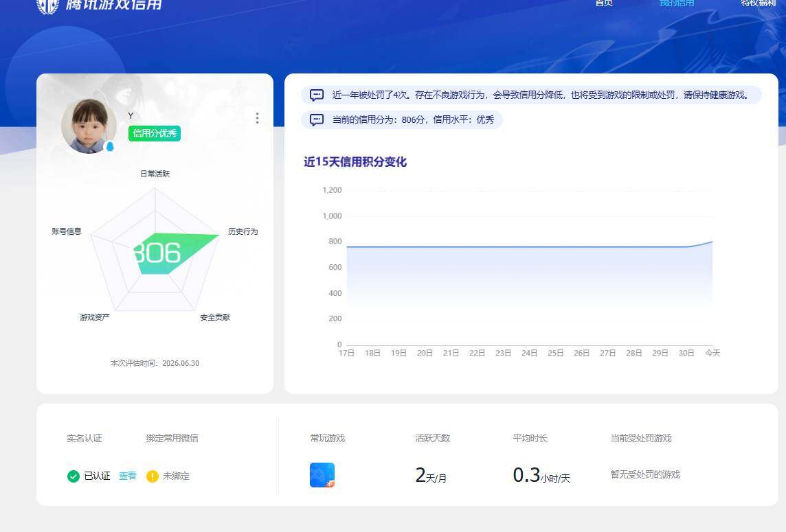
Task: Open the three-dot more options menu
Action: click(x=257, y=117)
